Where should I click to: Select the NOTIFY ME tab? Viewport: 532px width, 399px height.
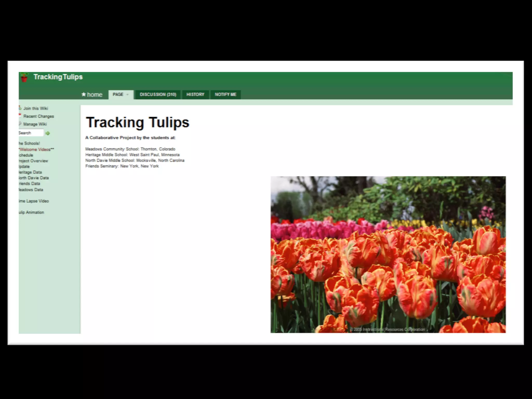point(225,95)
